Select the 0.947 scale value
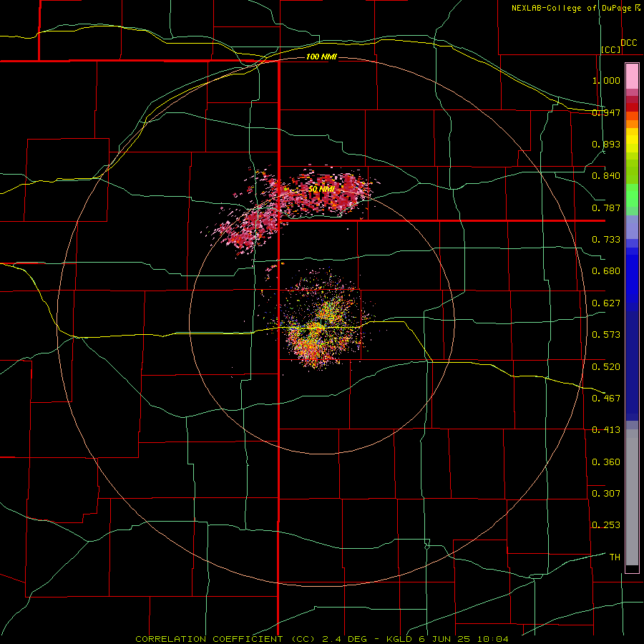 pos(606,112)
